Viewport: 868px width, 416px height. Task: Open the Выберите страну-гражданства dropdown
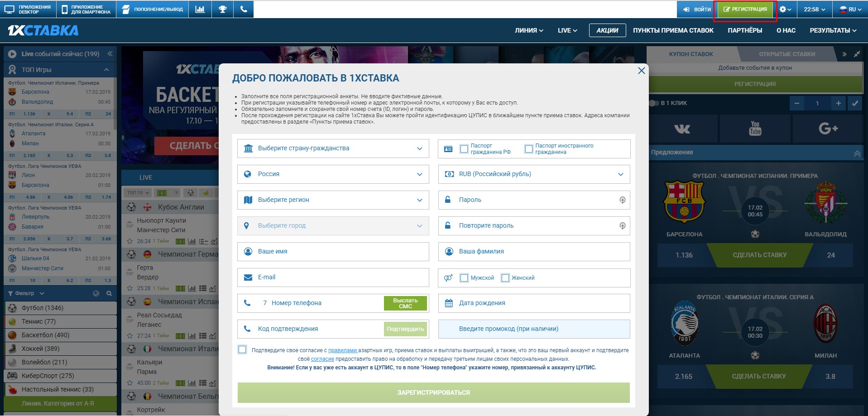click(333, 148)
